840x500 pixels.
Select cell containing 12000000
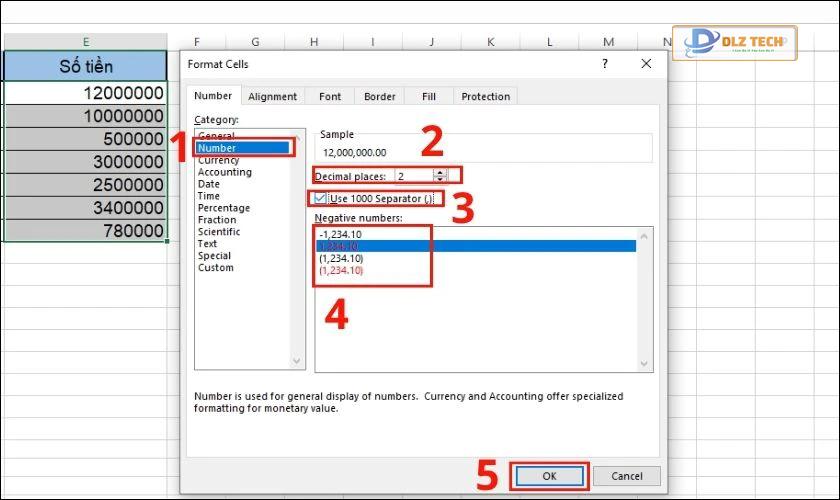(86, 93)
